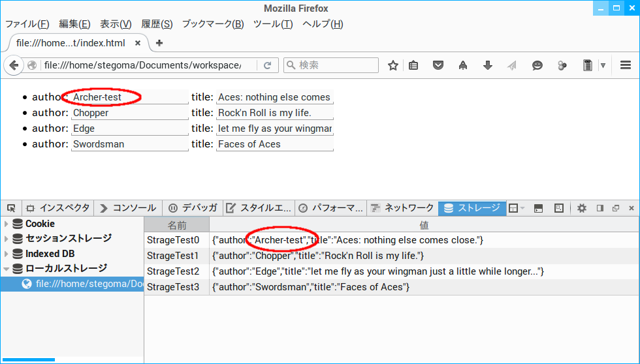
Task: Click the paper plane toolbar icon
Action: pos(512,65)
